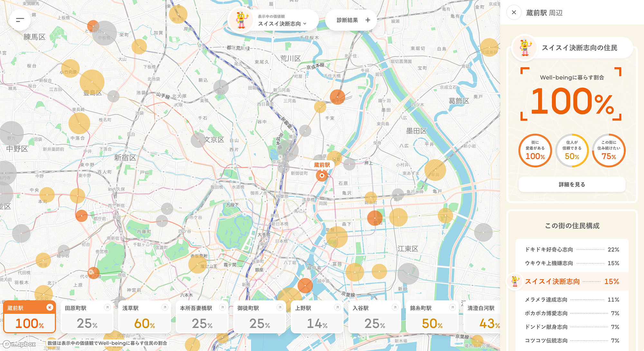
Task: Select the 御徒町駅 station card
Action: [x=260, y=317]
